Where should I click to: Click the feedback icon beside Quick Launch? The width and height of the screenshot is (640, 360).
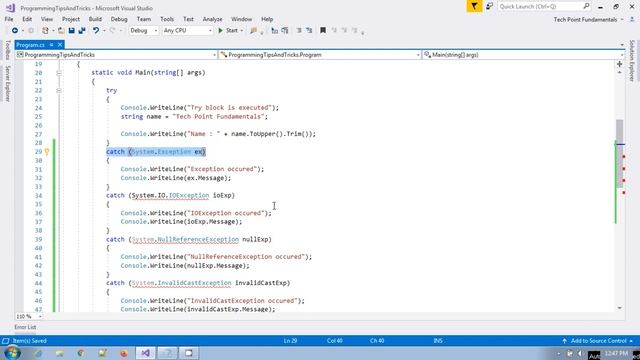pos(489,6)
